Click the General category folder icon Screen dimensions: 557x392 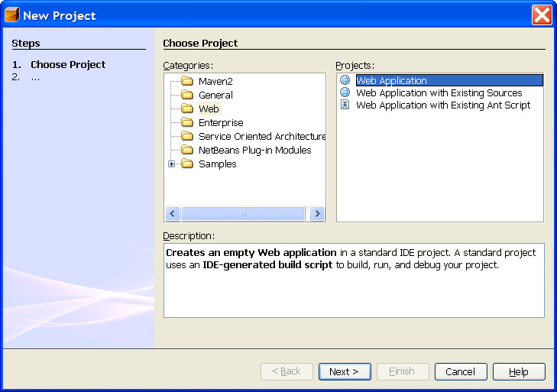pyautogui.click(x=187, y=95)
